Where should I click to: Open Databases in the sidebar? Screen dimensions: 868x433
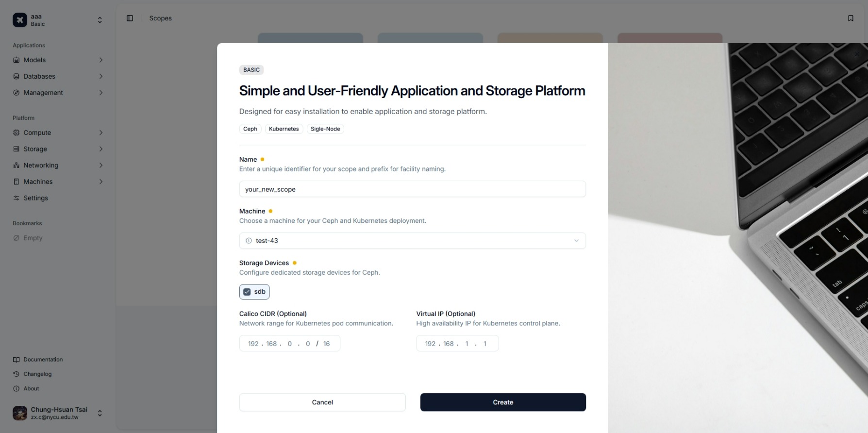coord(58,76)
